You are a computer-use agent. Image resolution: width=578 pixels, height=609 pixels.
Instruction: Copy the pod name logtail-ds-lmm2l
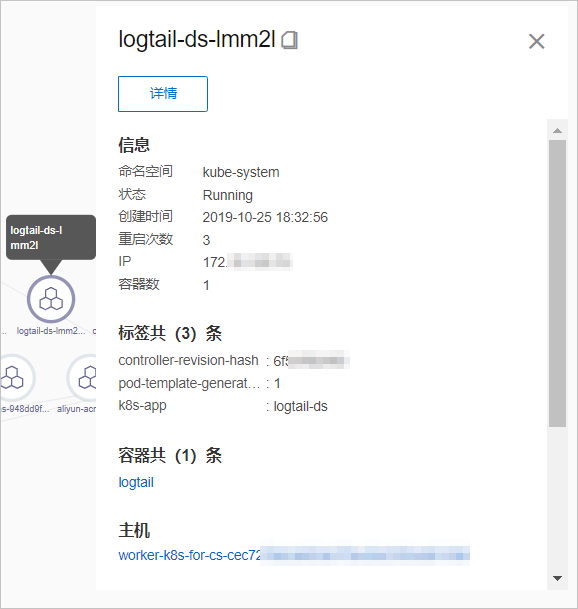pyautogui.click(x=289, y=40)
